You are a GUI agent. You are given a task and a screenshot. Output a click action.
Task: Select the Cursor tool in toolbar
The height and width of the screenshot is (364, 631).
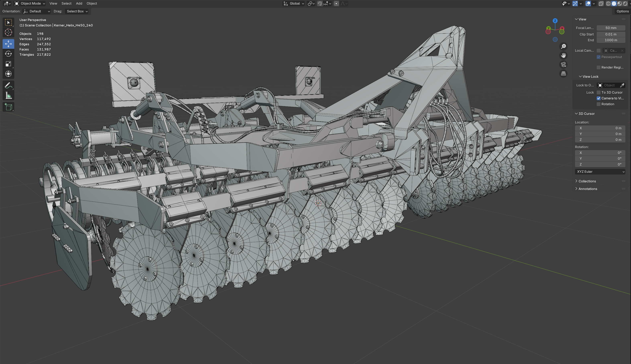tap(8, 32)
